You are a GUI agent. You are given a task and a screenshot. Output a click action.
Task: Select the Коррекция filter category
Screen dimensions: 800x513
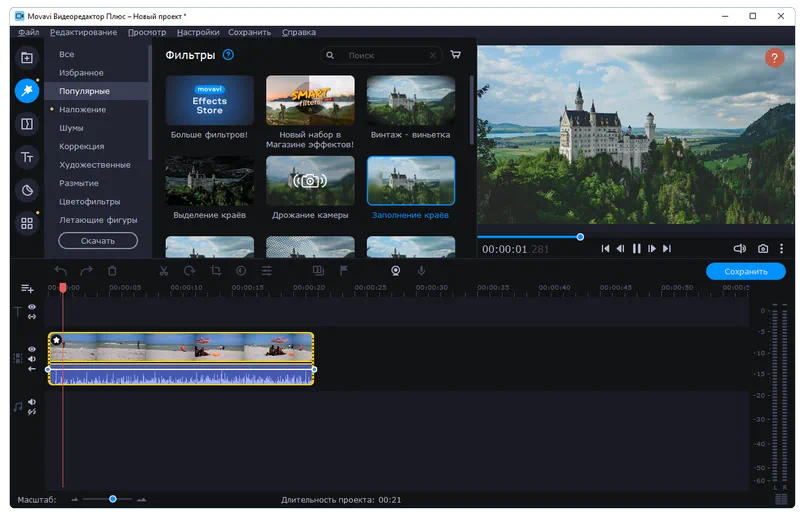coord(81,146)
